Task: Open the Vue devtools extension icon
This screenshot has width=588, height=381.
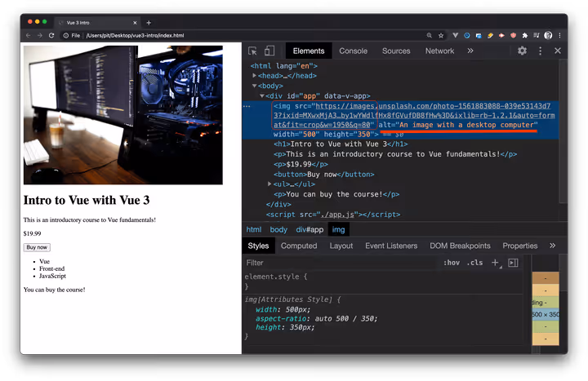Action: pos(455,35)
